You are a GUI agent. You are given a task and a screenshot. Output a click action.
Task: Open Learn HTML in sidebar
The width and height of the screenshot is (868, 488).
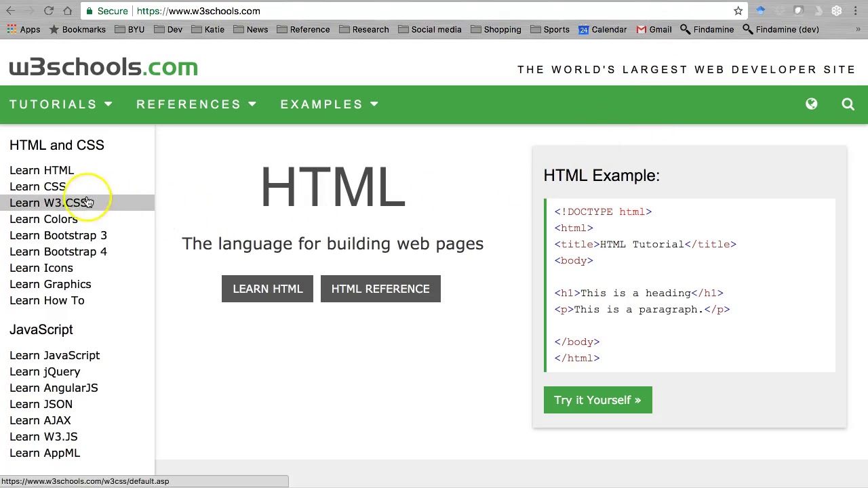(41, 170)
